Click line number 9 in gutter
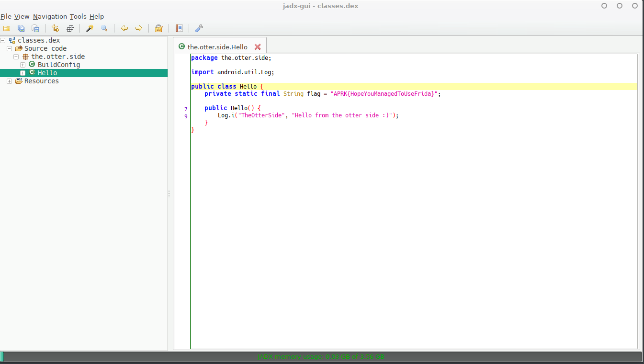The image size is (644, 364). pos(186,116)
